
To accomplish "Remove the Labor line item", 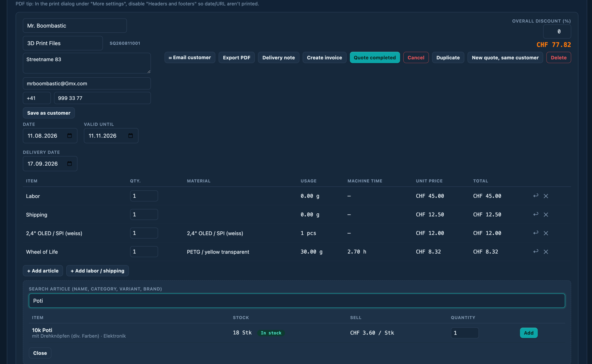I will click(x=546, y=196).
